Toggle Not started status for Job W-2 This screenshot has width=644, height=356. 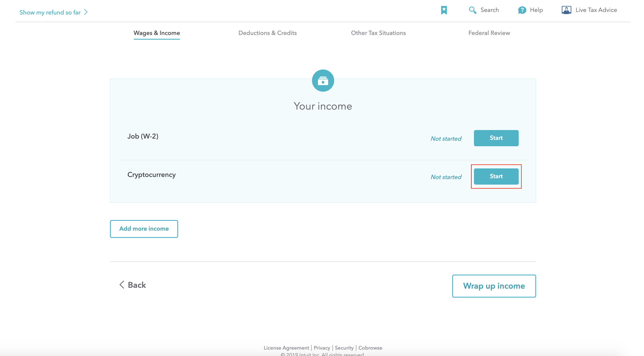446,139
